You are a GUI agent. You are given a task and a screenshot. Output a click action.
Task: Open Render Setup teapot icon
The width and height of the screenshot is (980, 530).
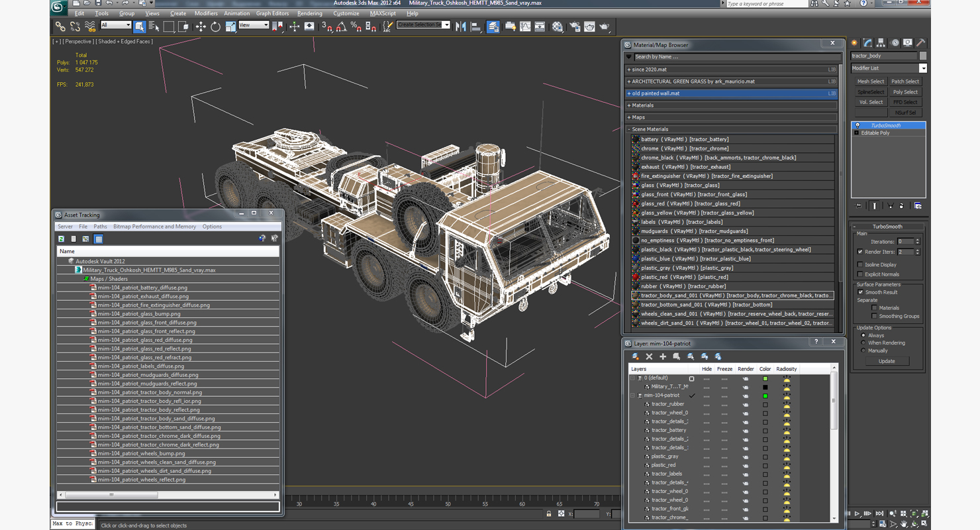point(575,26)
